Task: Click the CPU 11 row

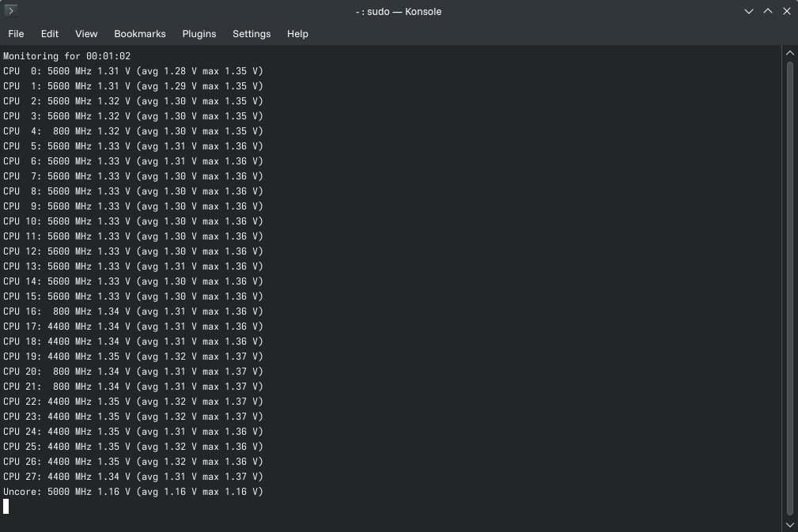Action: coord(133,236)
